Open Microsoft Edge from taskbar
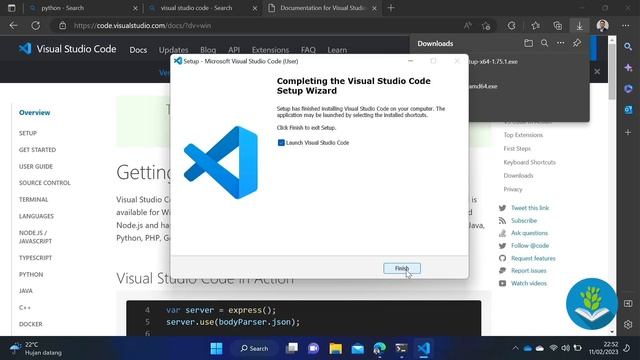Image resolution: width=640 pixels, height=360 pixels. tap(379, 349)
